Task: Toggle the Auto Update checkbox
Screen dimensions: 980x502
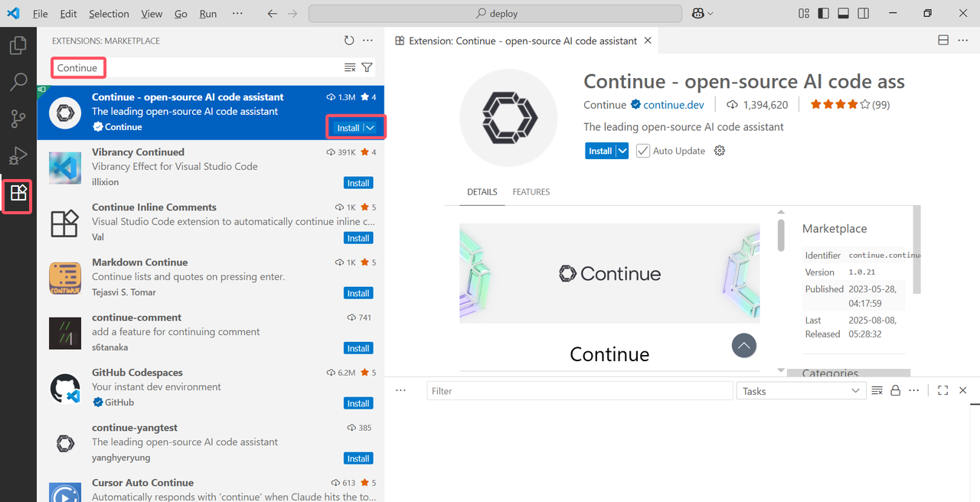Action: coord(643,151)
